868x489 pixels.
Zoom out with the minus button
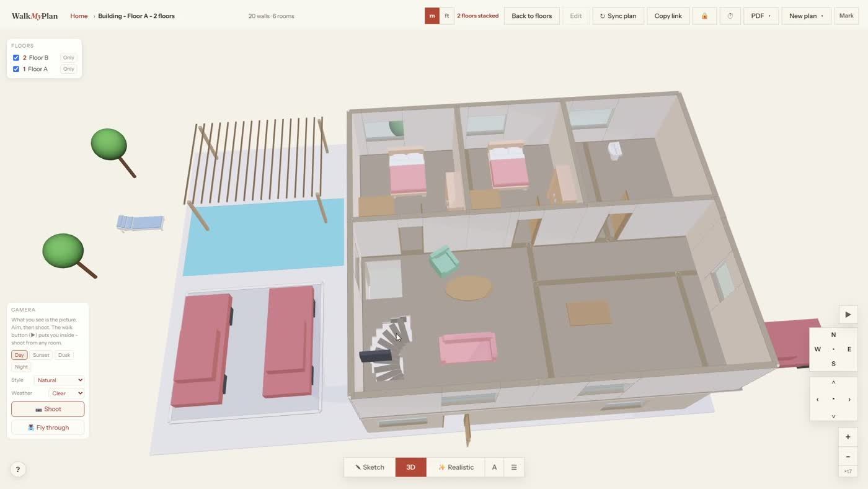[848, 457]
